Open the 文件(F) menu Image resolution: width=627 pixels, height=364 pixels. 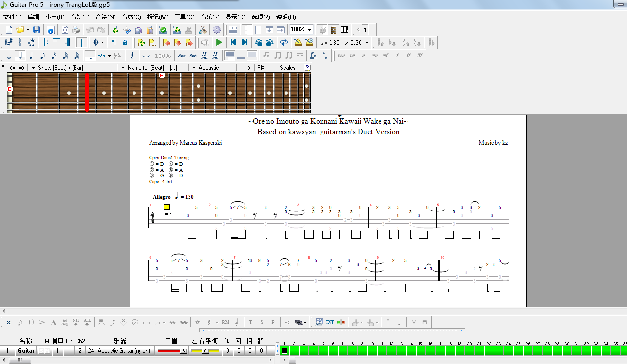(12, 17)
